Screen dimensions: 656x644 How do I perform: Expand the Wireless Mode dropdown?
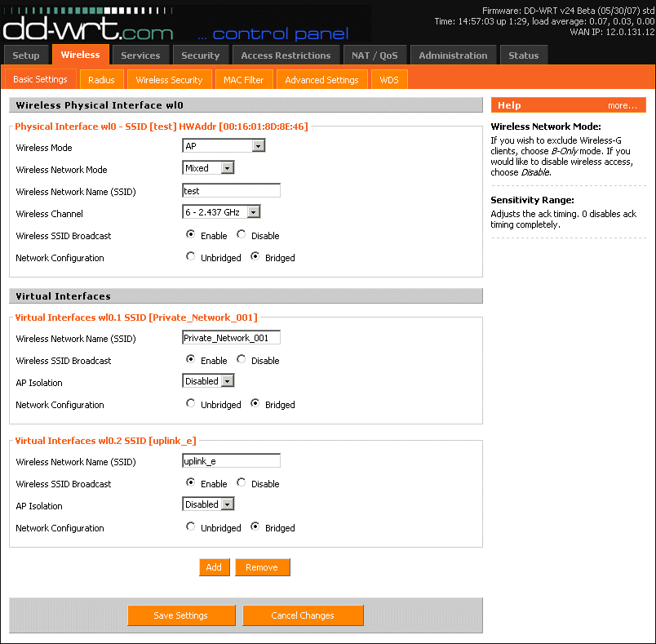[224, 146]
